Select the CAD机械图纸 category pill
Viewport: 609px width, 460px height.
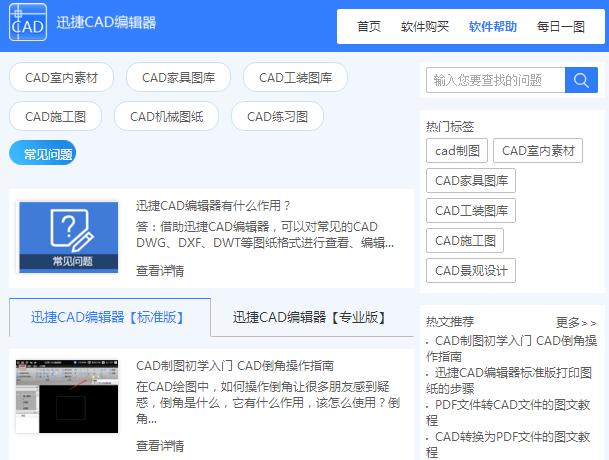[x=166, y=116]
